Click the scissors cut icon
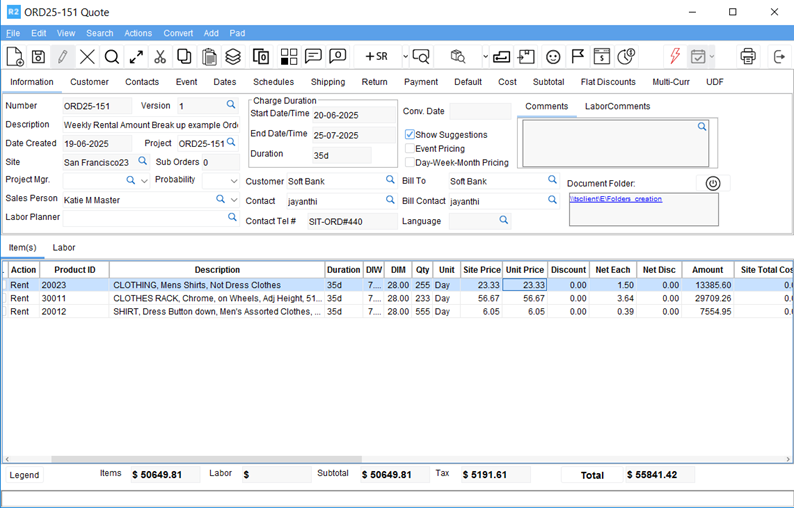 click(x=160, y=57)
